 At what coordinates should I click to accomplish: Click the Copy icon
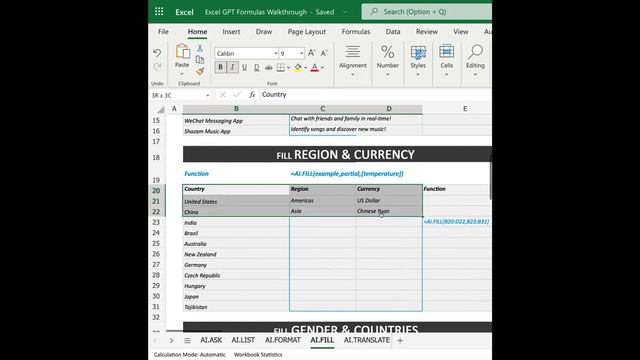coord(200,60)
